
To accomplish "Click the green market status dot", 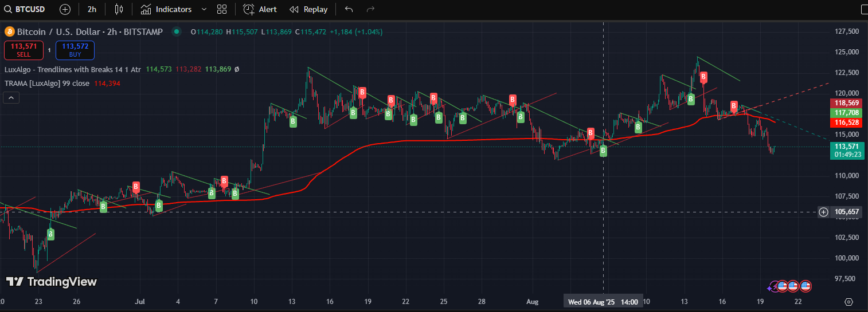I will [177, 31].
